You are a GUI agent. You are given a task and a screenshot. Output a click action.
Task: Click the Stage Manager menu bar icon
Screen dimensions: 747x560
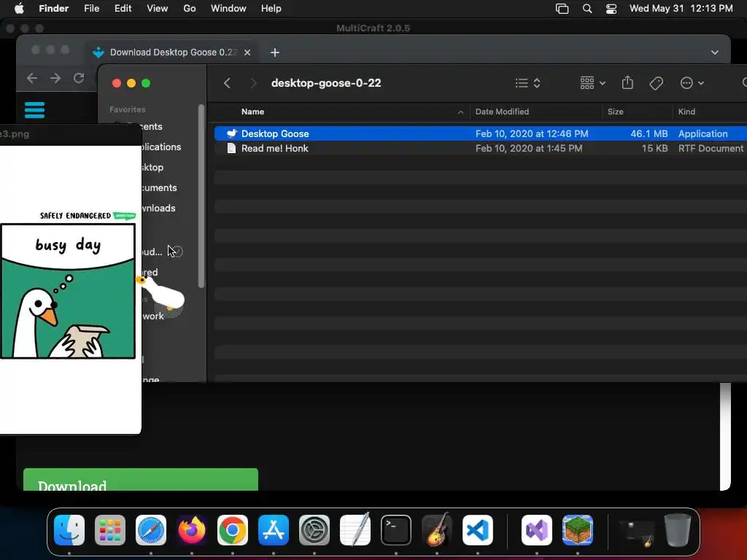[562, 9]
